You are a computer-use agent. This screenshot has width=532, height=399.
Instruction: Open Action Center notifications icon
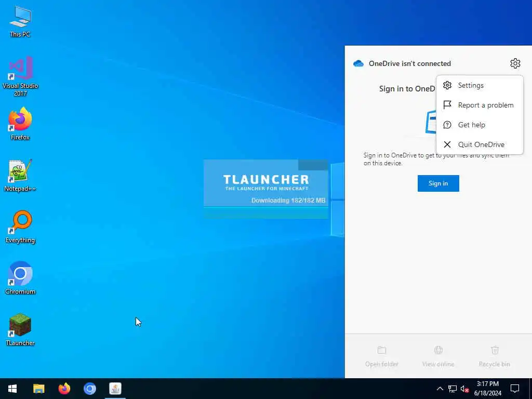click(515, 389)
